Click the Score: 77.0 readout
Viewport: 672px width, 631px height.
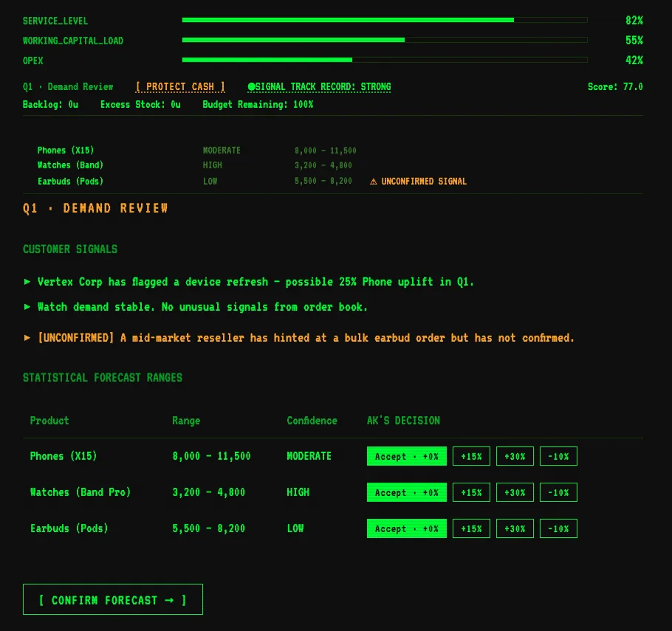click(615, 87)
